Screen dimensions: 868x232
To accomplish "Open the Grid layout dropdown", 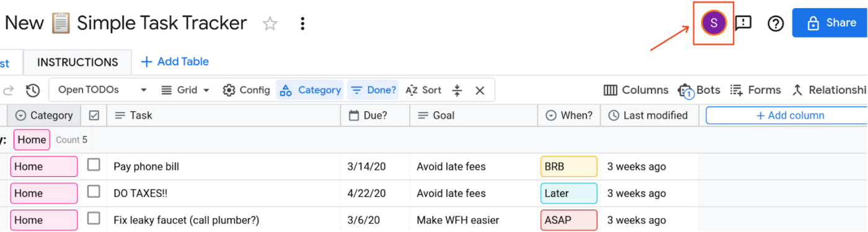I will [x=185, y=90].
